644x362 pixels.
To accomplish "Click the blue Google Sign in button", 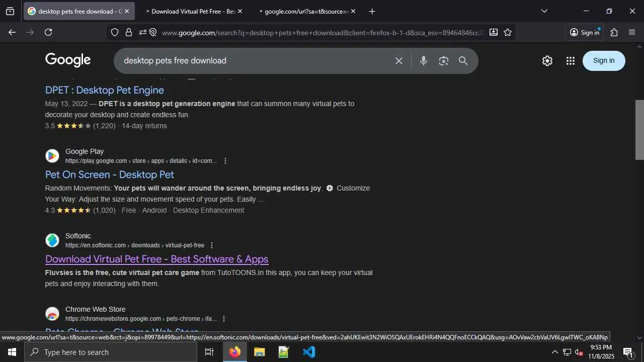I will point(604,61).
